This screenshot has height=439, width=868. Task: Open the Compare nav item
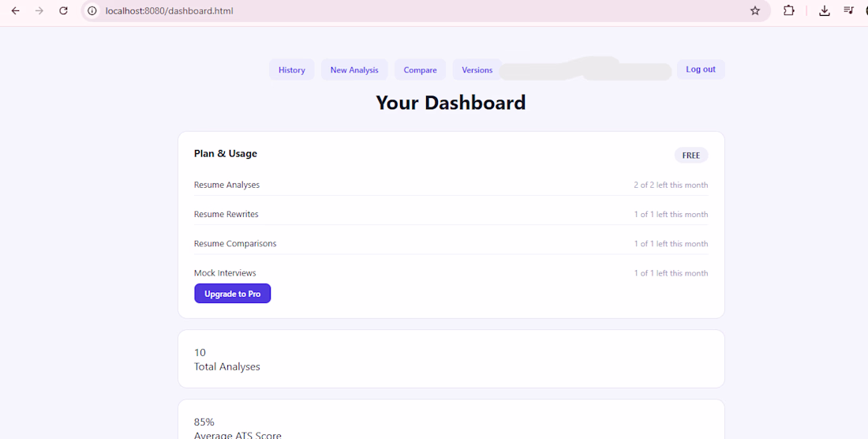pyautogui.click(x=420, y=69)
